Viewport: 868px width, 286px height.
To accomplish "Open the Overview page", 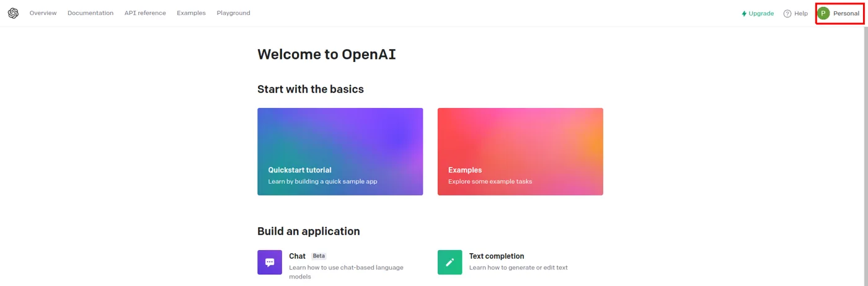I will [43, 13].
